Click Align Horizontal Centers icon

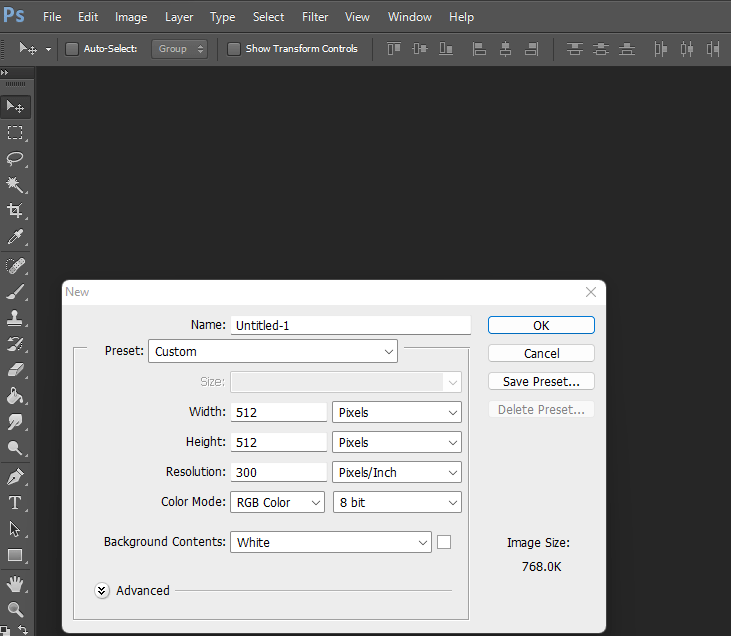point(505,48)
